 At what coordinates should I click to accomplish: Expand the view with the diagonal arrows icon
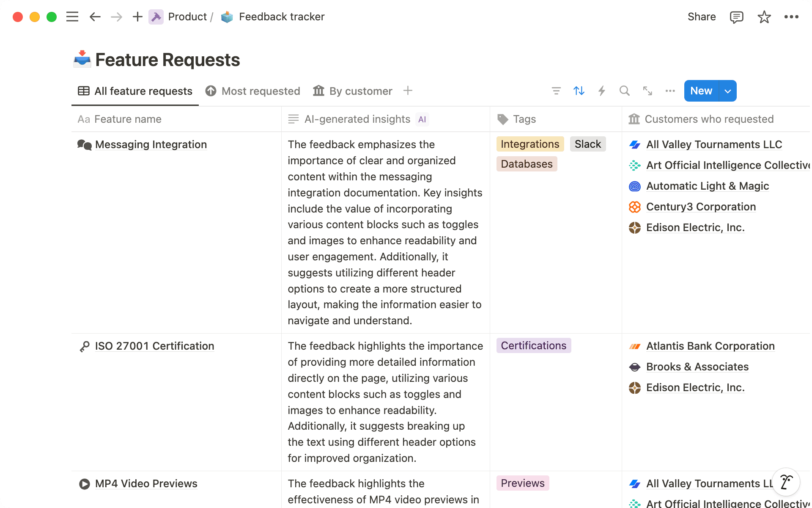647,91
